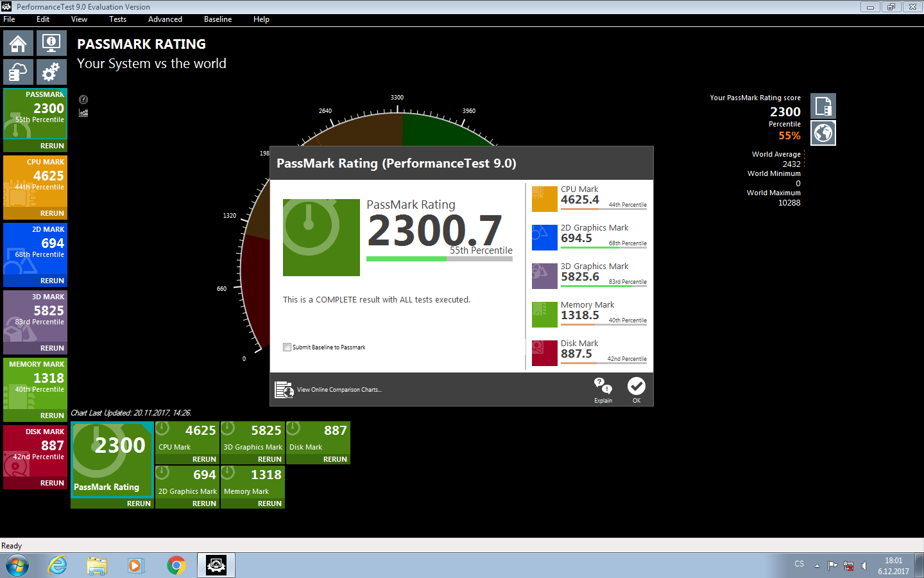Image resolution: width=924 pixels, height=578 pixels.
Task: Rerun the CPU Mark test in the sidebar
Action: (51, 213)
